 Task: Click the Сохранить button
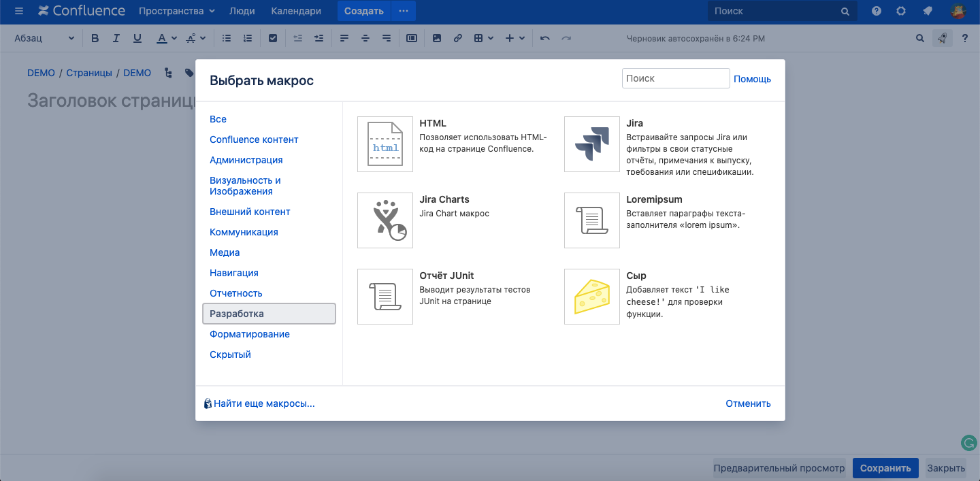click(885, 468)
